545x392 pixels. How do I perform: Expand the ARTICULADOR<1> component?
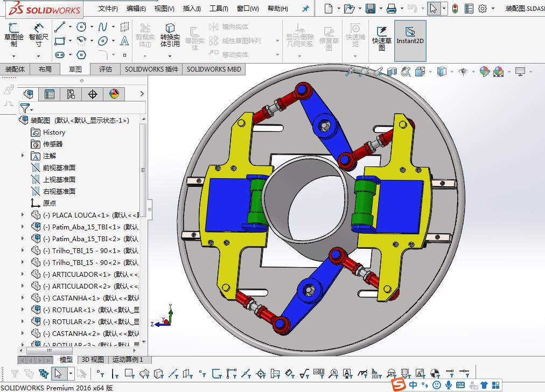point(23,274)
